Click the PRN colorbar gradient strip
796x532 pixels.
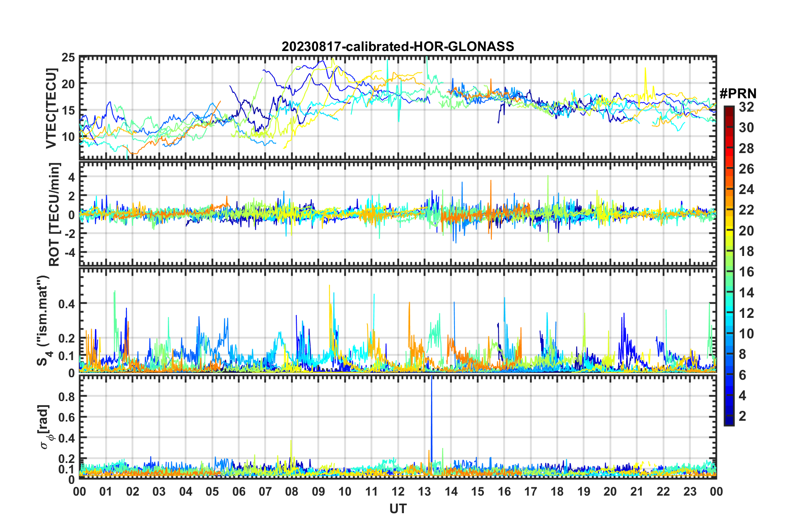729,266
